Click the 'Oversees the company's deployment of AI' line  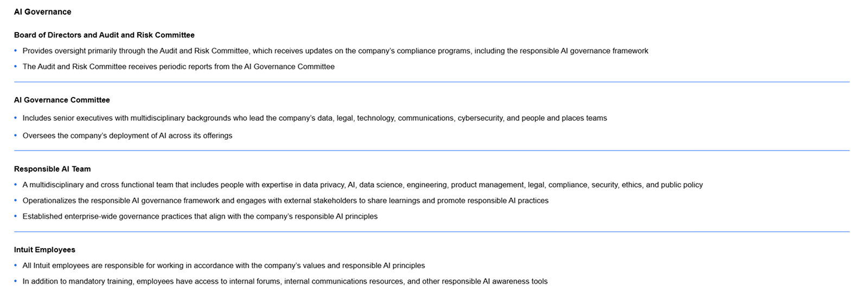127,136
